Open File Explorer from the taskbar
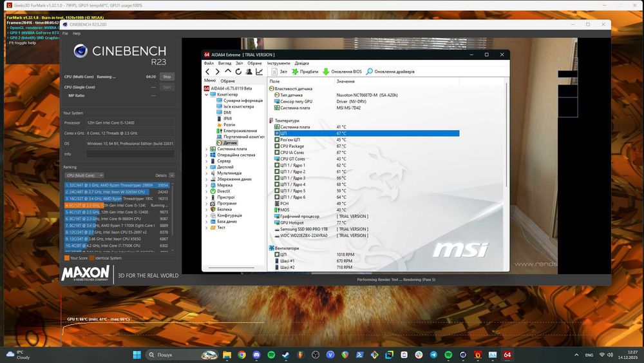The image size is (644, 363). [227, 355]
